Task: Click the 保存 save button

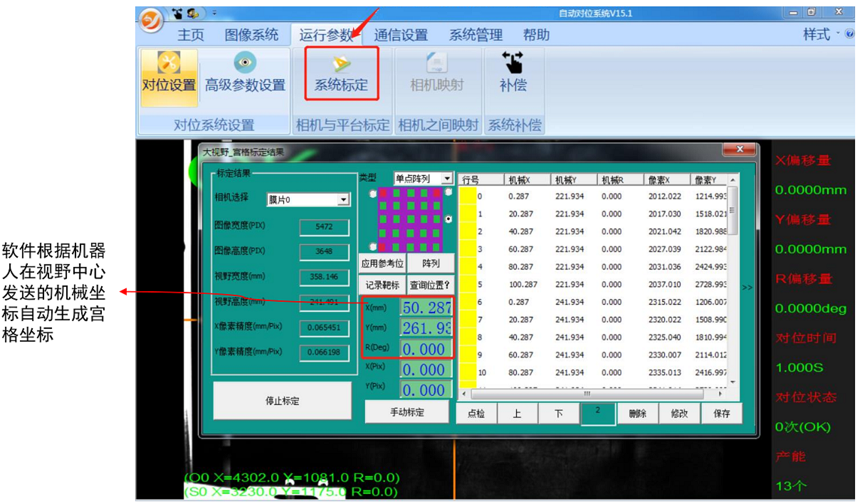Action: [723, 413]
